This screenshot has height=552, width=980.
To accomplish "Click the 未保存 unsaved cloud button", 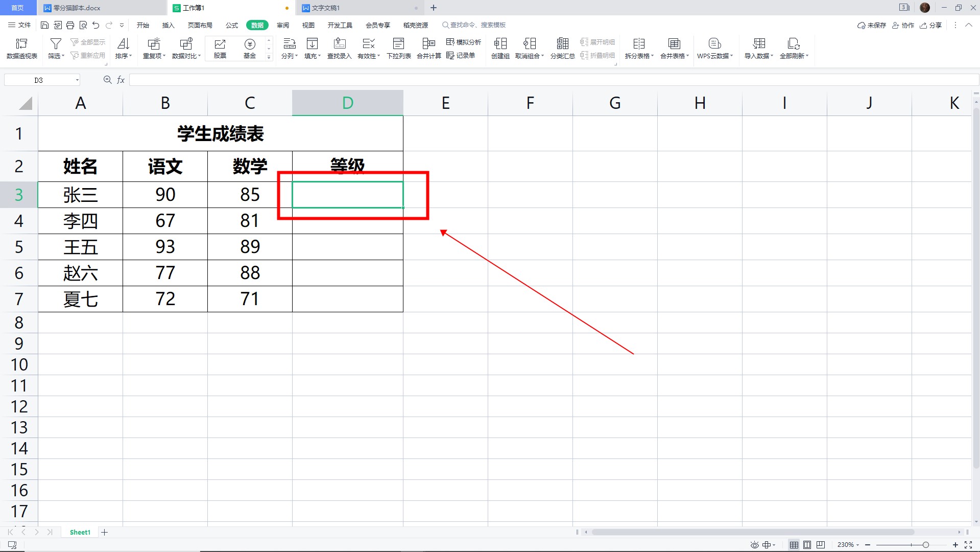I will click(872, 25).
